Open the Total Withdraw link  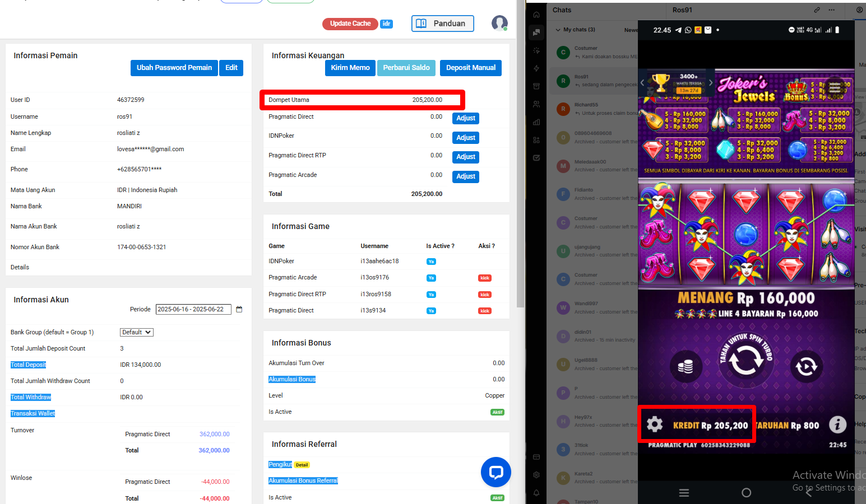tap(31, 397)
